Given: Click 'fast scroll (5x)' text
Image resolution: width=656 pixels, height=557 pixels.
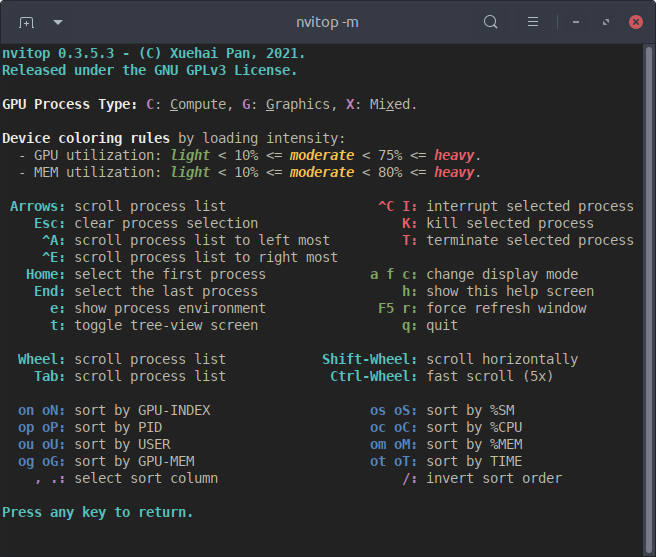Looking at the screenshot, I should tap(490, 377).
